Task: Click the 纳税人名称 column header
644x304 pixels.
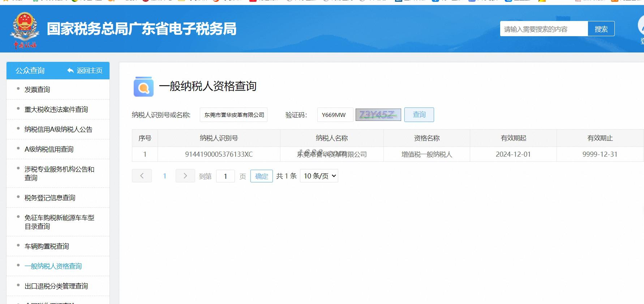Action: (x=332, y=138)
